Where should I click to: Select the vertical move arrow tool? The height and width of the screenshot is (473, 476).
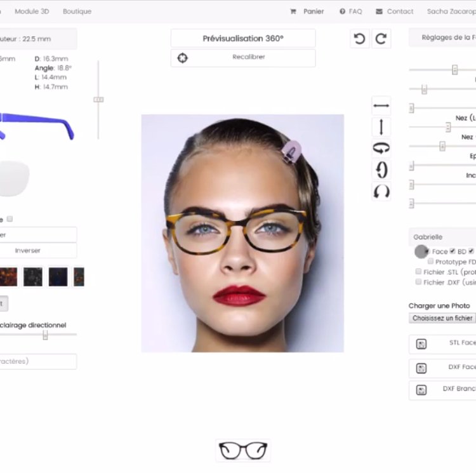pyautogui.click(x=381, y=127)
